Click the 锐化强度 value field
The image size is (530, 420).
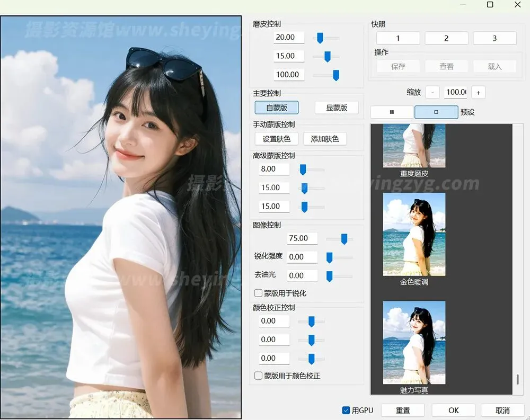(302, 257)
